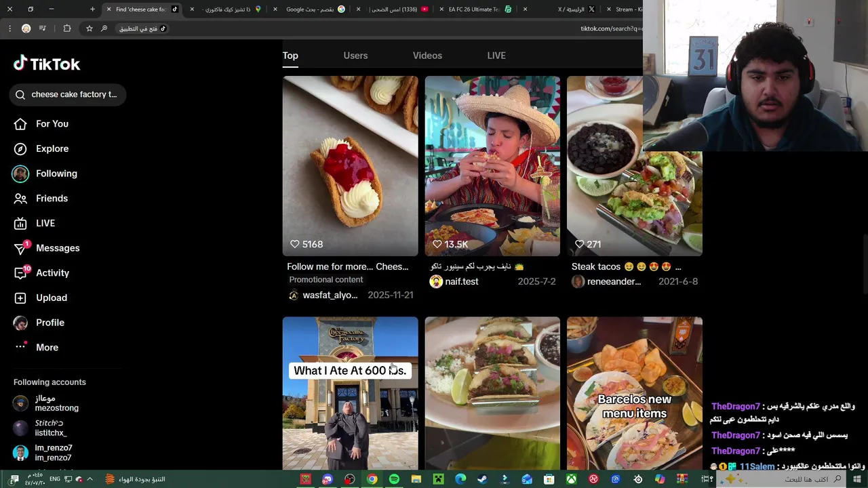Open the cannoli video with 5168 likes
The height and width of the screenshot is (488, 868).
[350, 166]
